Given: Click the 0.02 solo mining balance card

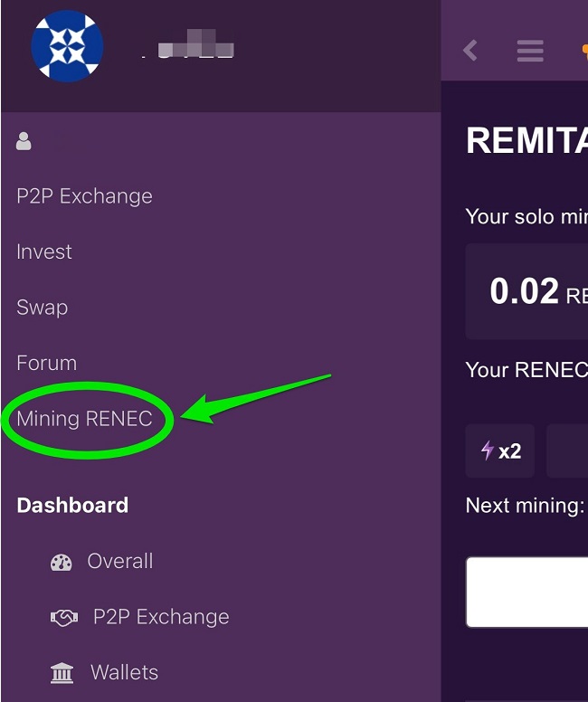Looking at the screenshot, I should [528, 291].
